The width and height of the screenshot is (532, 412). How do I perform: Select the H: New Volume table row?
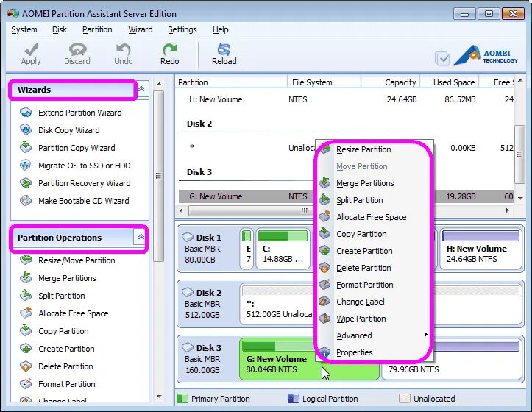346,99
